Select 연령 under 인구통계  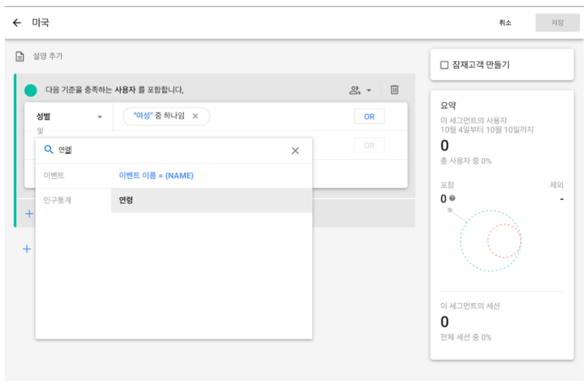point(211,200)
